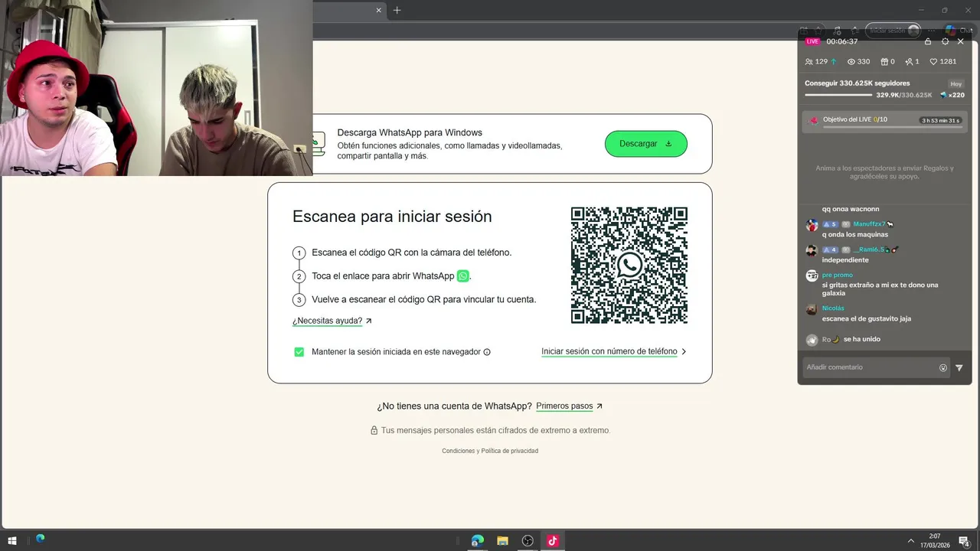
Task: Click the gift box counter icon
Action: (884, 61)
